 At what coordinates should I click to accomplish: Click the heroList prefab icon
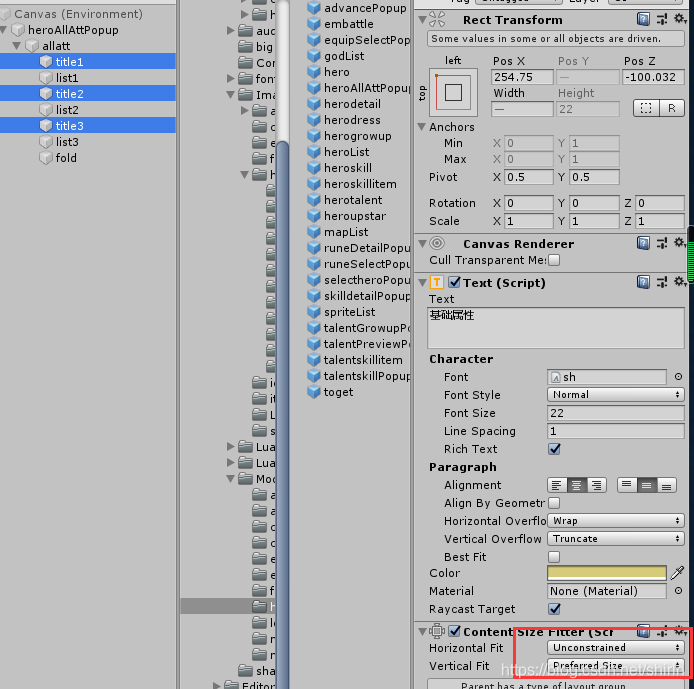tap(314, 152)
